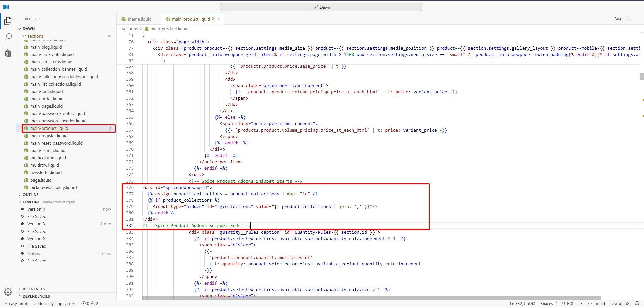Change Liquid language mode in status bar
This screenshot has height=307, width=644.
599,303
